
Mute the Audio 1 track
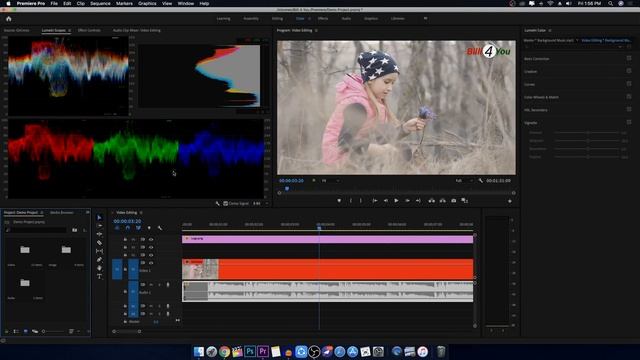click(x=151, y=284)
